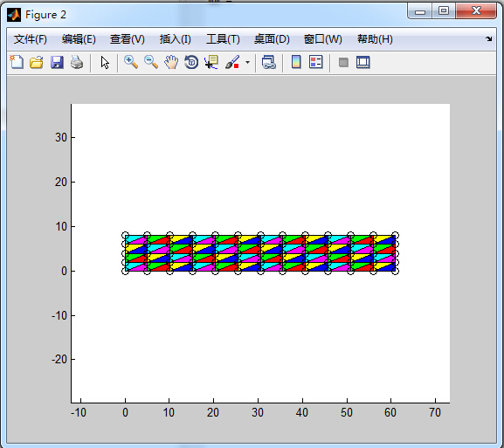Open the 文件(F) menu
The height and width of the screenshot is (448, 504).
tap(31, 39)
